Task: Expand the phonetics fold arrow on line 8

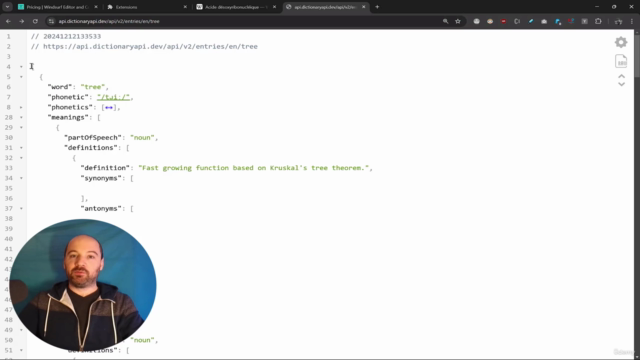Action: 21,107
